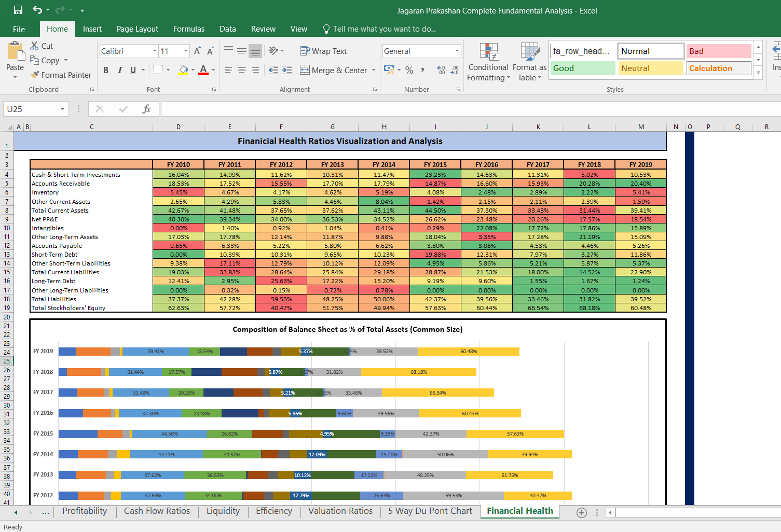Click Merge & Center button
Image resolution: width=781 pixels, height=532 pixels.
click(x=334, y=70)
